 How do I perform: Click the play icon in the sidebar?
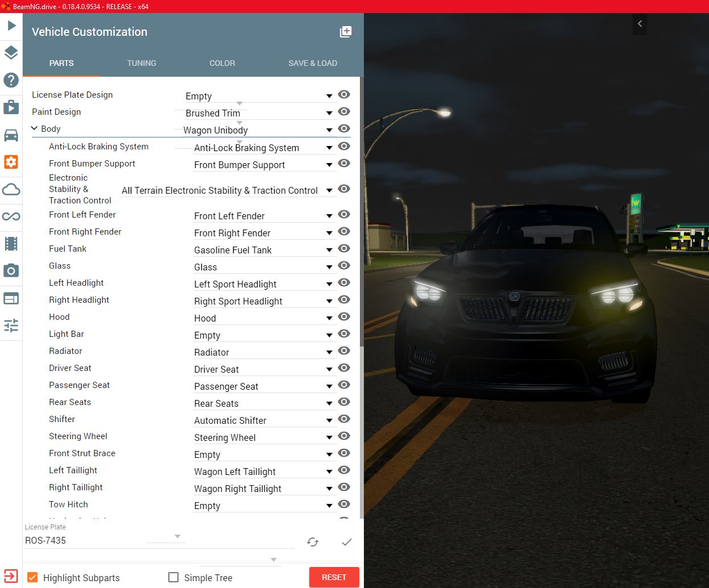[11, 26]
